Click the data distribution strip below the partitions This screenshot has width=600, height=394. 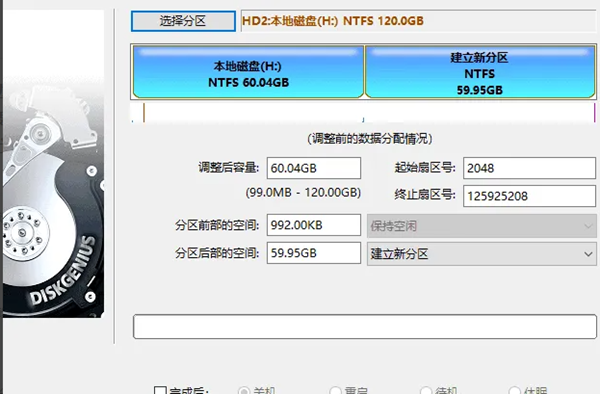pyautogui.click(x=363, y=112)
